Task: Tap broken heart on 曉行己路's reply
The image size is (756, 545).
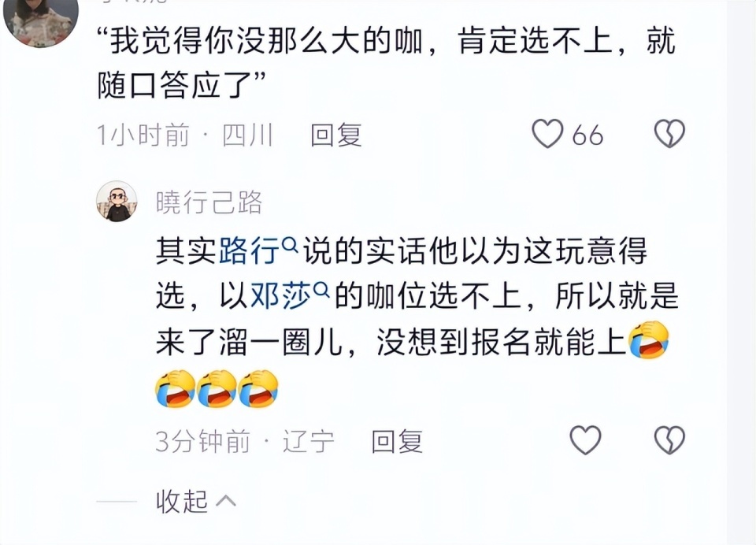Action: click(669, 439)
